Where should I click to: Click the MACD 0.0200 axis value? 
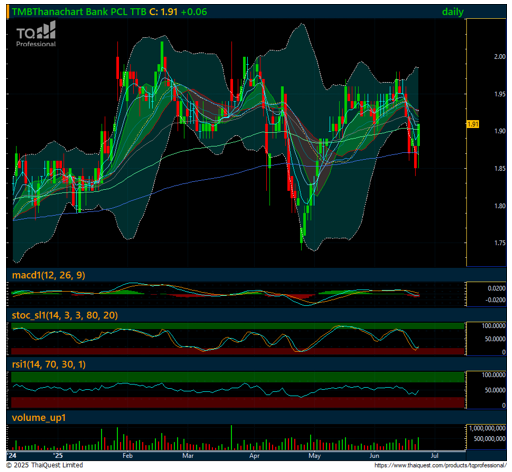pyautogui.click(x=497, y=289)
